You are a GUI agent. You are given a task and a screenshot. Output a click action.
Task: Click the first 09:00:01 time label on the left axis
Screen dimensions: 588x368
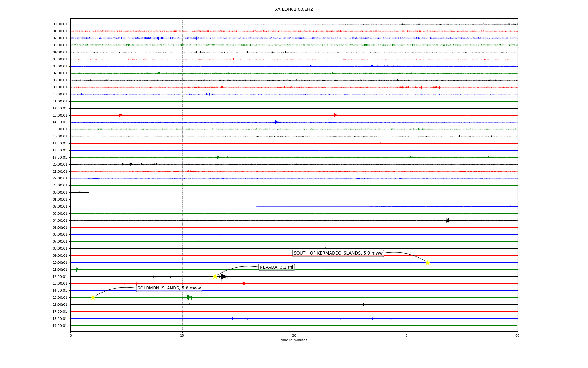pyautogui.click(x=60, y=87)
